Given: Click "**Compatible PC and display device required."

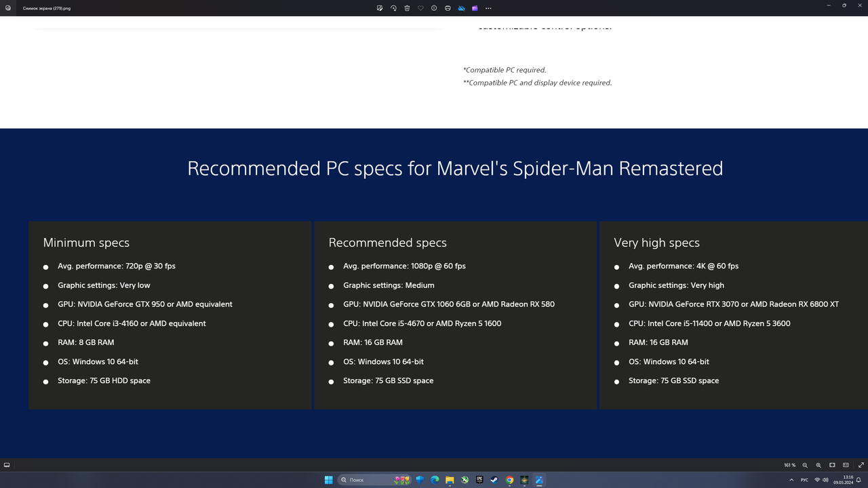Looking at the screenshot, I should tap(537, 83).
